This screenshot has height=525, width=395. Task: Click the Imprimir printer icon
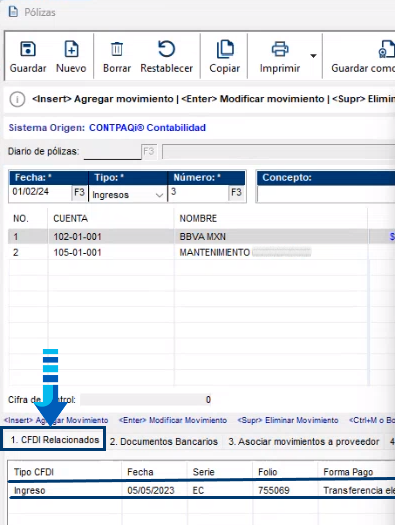click(280, 49)
